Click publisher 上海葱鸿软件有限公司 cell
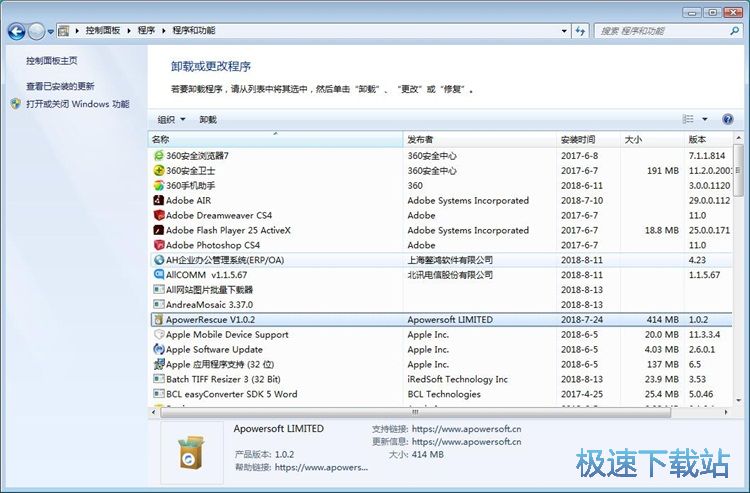The height and width of the screenshot is (493, 750). pyautogui.click(x=450, y=260)
